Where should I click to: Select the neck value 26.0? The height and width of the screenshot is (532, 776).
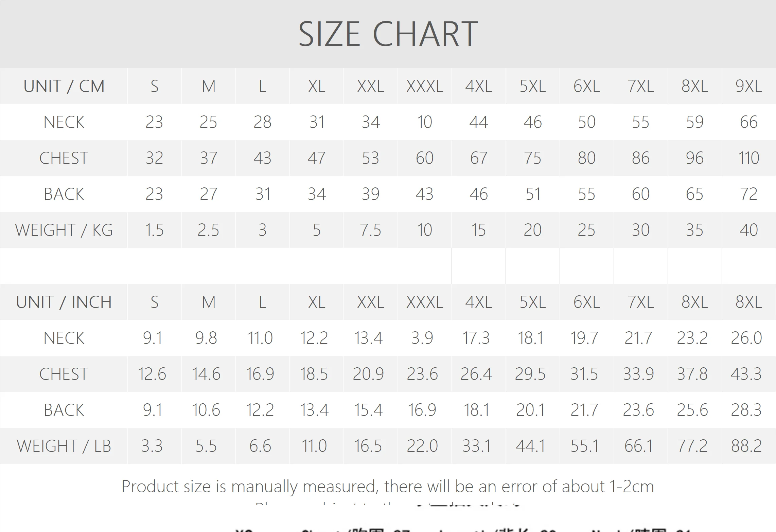746,338
